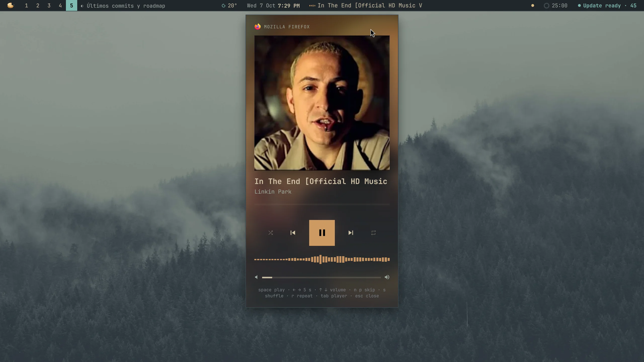Pause playback with the orange pause button
This screenshot has width=644, height=362.
322,233
